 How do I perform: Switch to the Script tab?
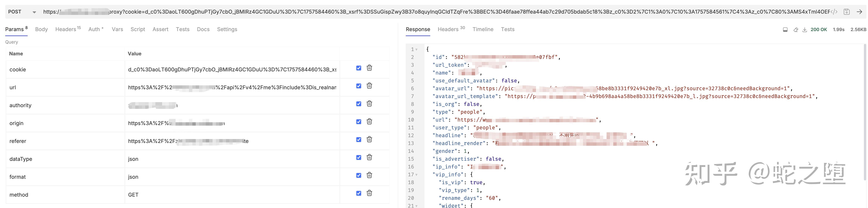(138, 29)
